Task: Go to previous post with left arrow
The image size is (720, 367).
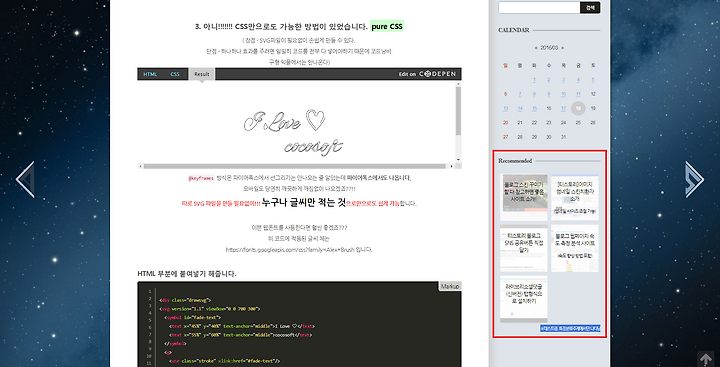Action: coord(25,180)
